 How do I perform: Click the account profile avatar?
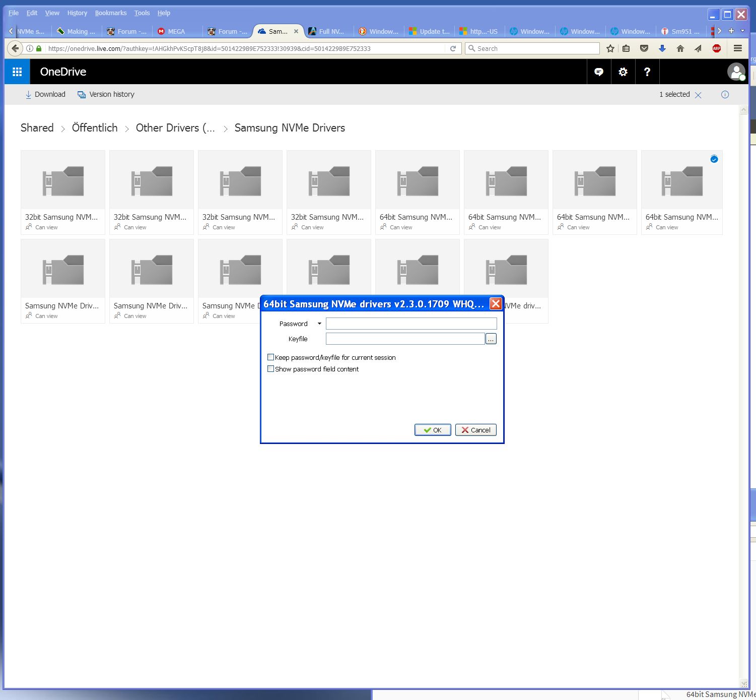(736, 72)
